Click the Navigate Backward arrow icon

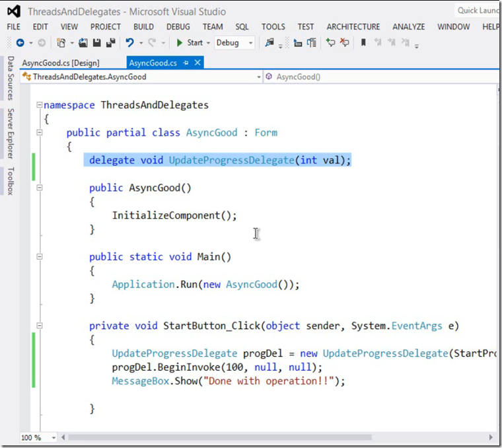(20, 42)
